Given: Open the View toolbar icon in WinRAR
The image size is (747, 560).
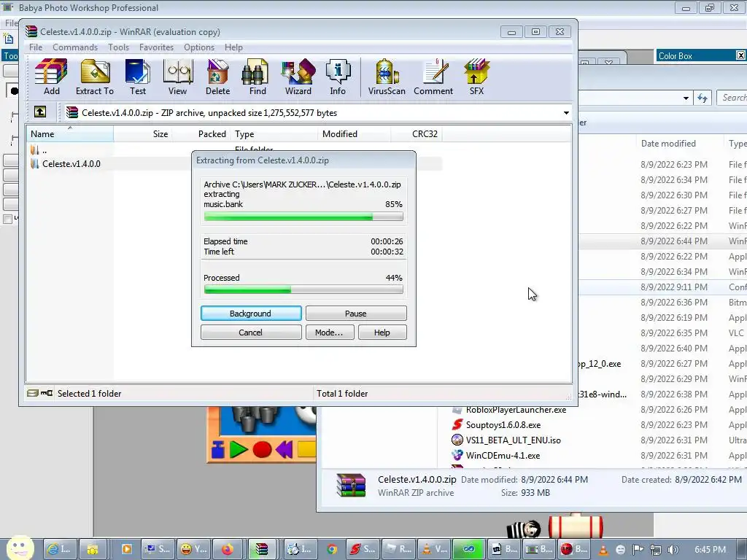Looking at the screenshot, I should (178, 77).
